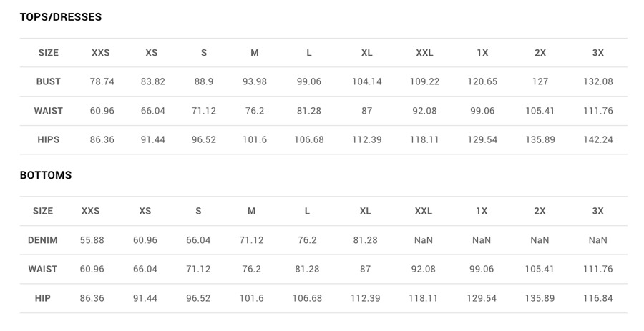This screenshot has height=331, width=644.
Task: Click the HIP row label in Bottoms table
Action: [x=43, y=298]
